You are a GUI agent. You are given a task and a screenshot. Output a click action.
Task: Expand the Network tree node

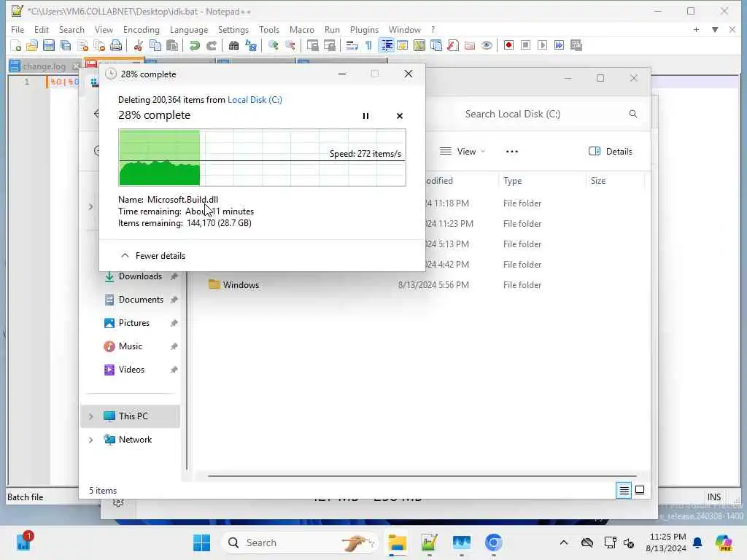coord(90,440)
